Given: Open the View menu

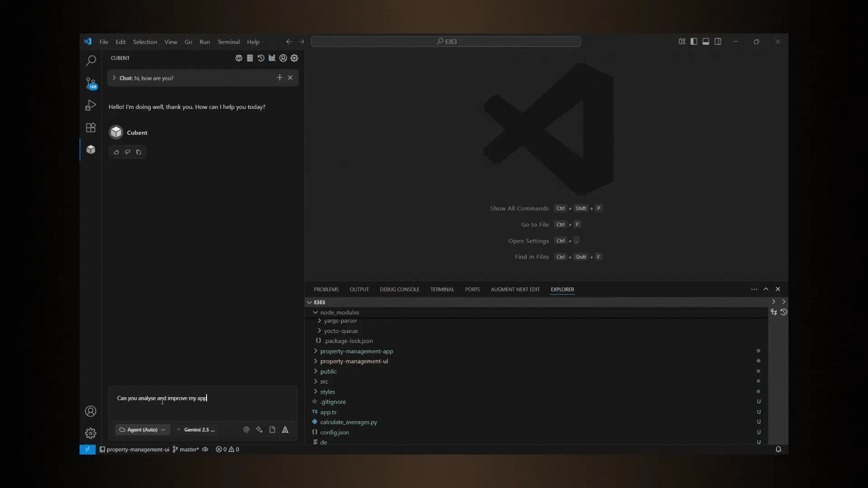Looking at the screenshot, I should (x=170, y=42).
